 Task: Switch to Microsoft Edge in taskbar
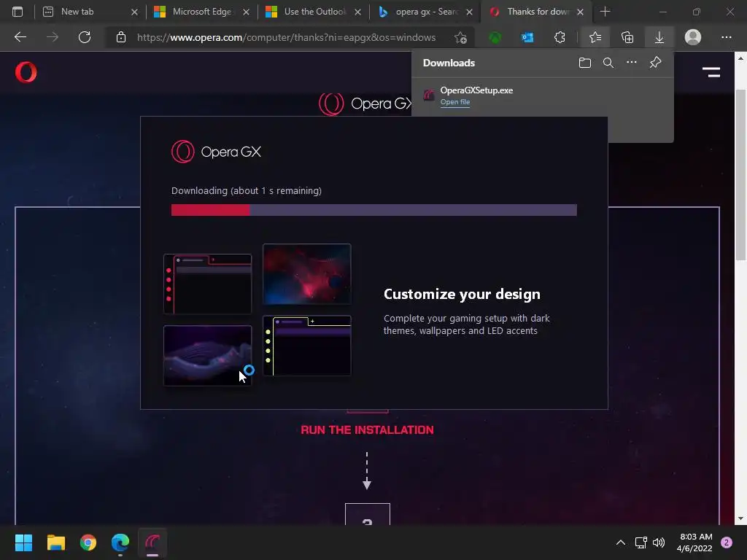(x=120, y=542)
